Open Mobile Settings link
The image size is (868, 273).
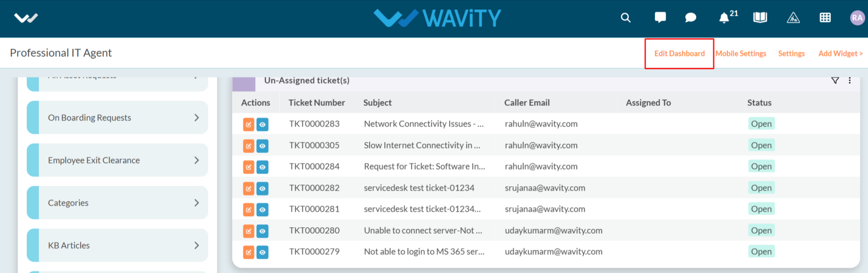click(x=741, y=54)
